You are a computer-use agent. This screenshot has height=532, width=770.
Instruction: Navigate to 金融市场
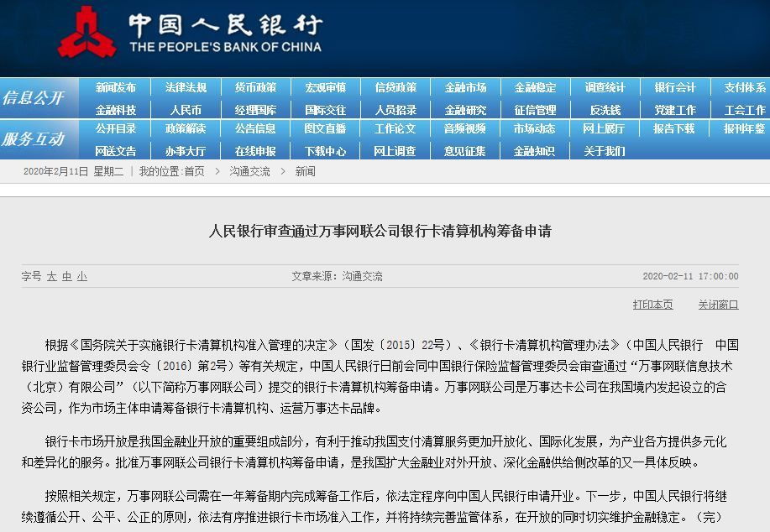(x=465, y=88)
